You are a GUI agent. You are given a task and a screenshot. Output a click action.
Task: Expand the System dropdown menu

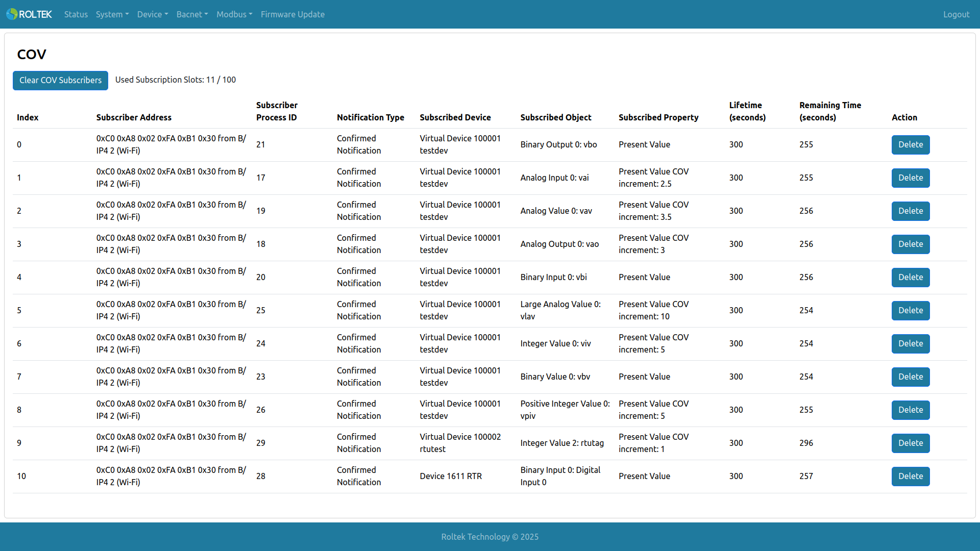pos(112,14)
